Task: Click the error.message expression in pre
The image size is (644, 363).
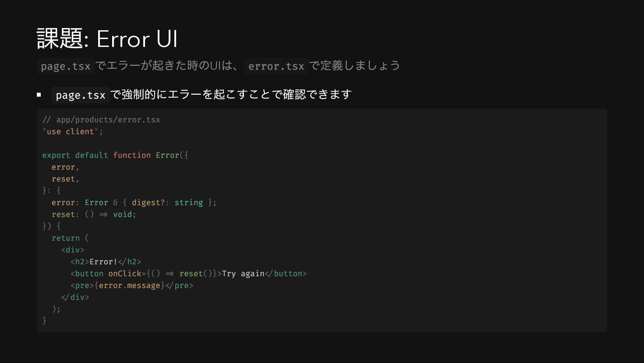Action: pyautogui.click(x=130, y=285)
